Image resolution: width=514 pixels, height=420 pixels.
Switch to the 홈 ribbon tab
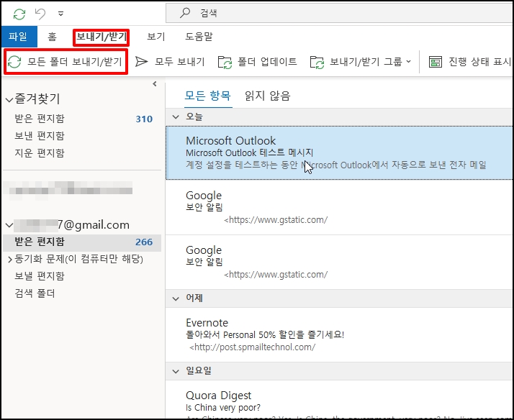(x=52, y=37)
